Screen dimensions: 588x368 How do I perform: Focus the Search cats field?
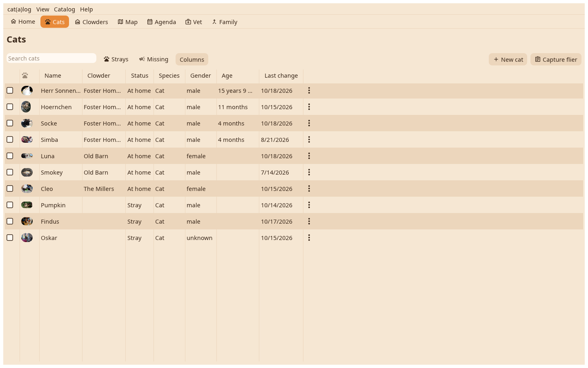pos(51,58)
